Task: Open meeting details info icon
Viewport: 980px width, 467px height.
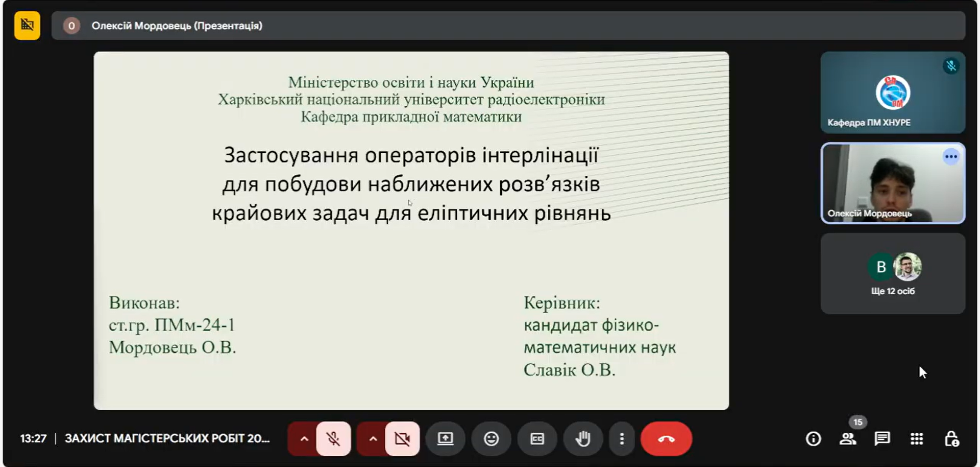Action: pyautogui.click(x=813, y=439)
